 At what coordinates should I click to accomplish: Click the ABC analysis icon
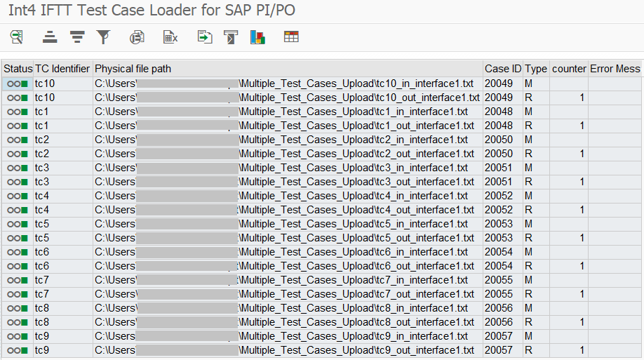pos(231,37)
